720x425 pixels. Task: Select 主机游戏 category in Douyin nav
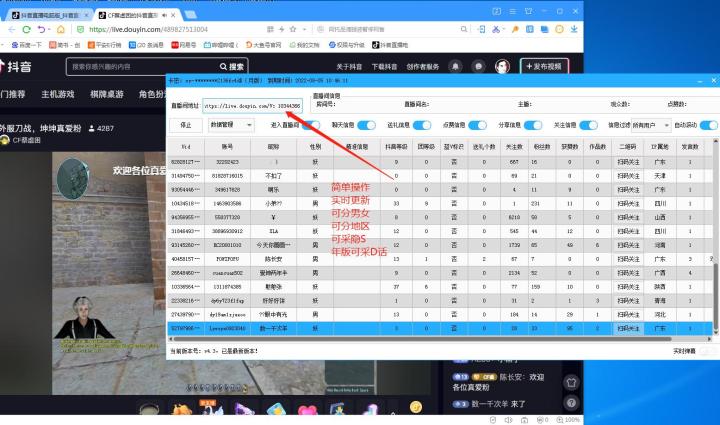tap(57, 94)
